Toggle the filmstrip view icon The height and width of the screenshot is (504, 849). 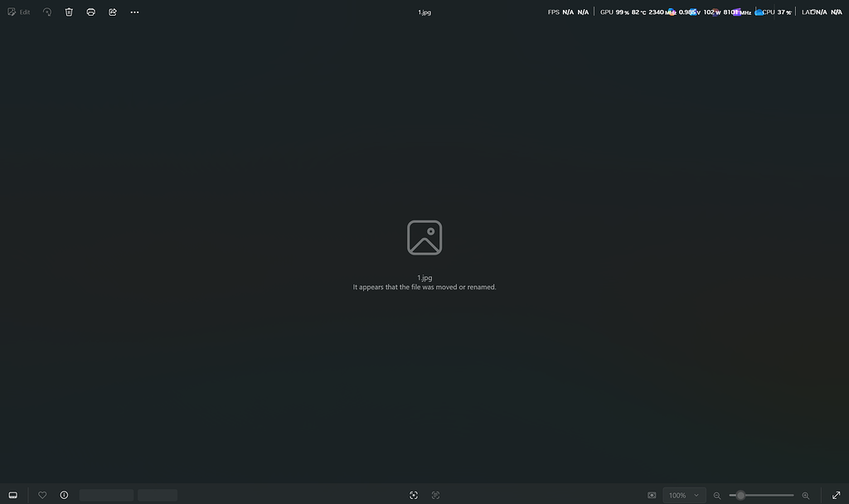click(x=13, y=495)
